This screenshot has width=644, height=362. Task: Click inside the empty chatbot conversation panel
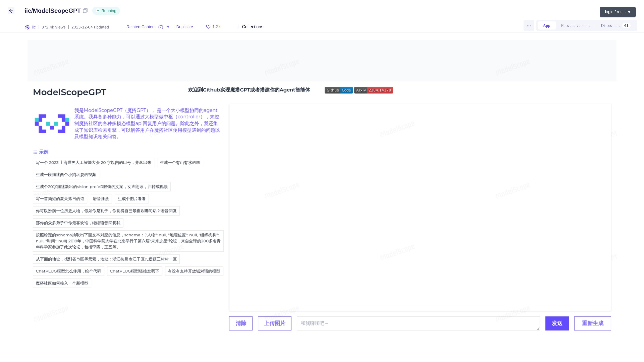point(420,207)
